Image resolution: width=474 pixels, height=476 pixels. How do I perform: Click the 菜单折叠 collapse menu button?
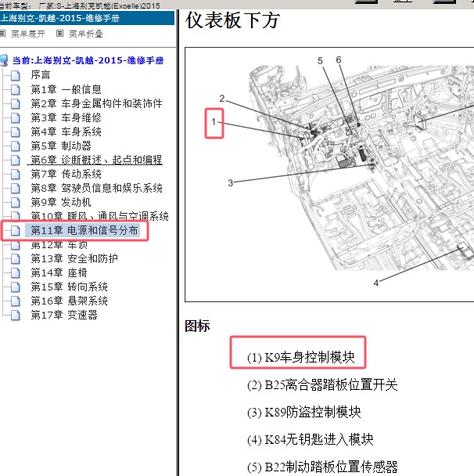pyautogui.click(x=86, y=34)
